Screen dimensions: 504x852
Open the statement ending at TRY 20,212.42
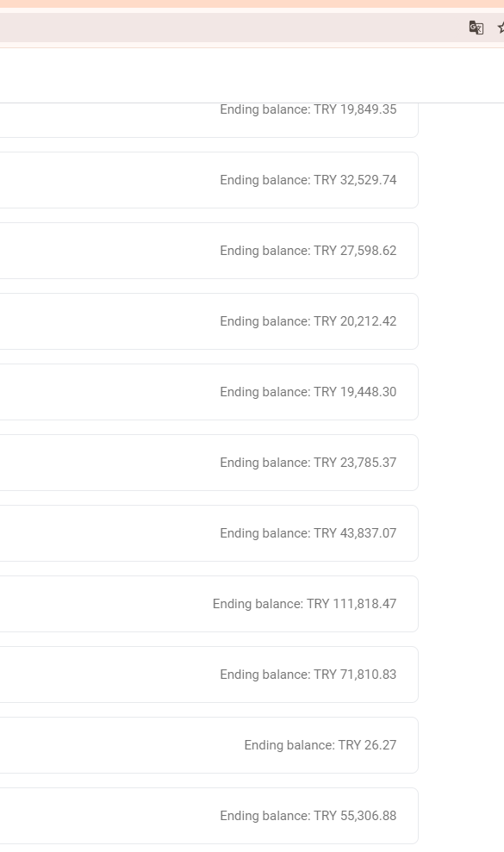click(x=208, y=321)
